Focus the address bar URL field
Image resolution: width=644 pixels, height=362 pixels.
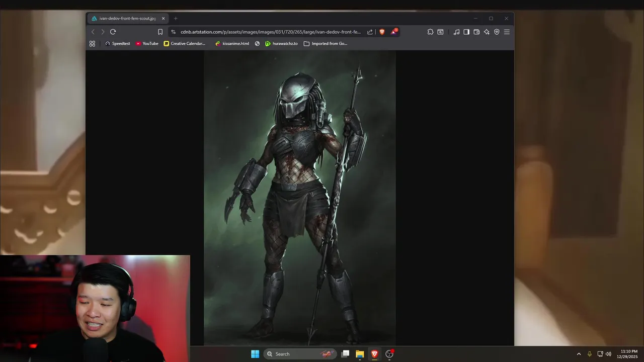[271, 32]
